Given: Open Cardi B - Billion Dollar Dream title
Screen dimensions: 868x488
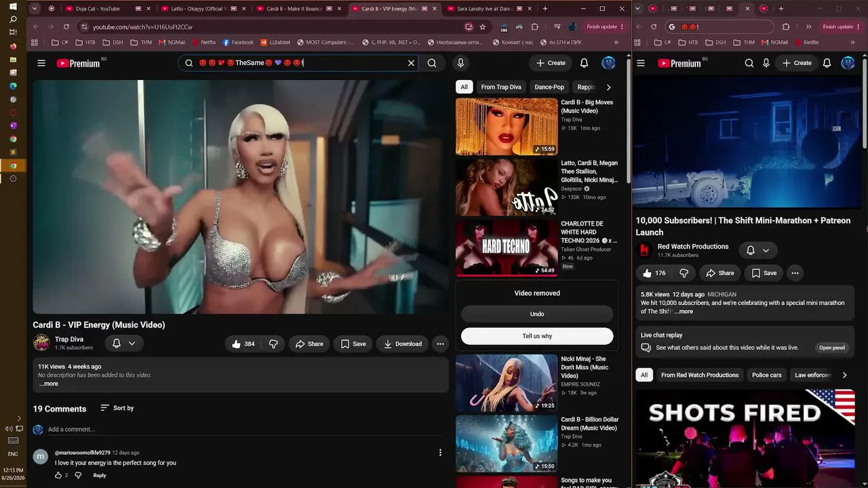Looking at the screenshot, I should 589,424.
